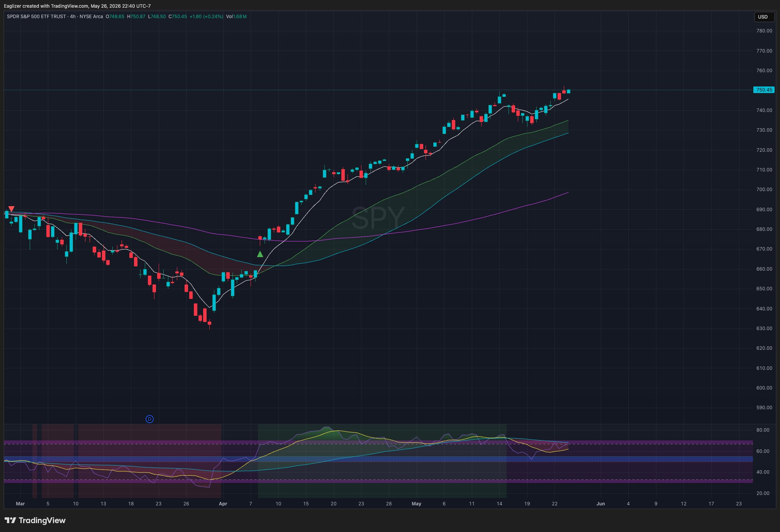Click the 40.00 oscillator scale label

763,472
